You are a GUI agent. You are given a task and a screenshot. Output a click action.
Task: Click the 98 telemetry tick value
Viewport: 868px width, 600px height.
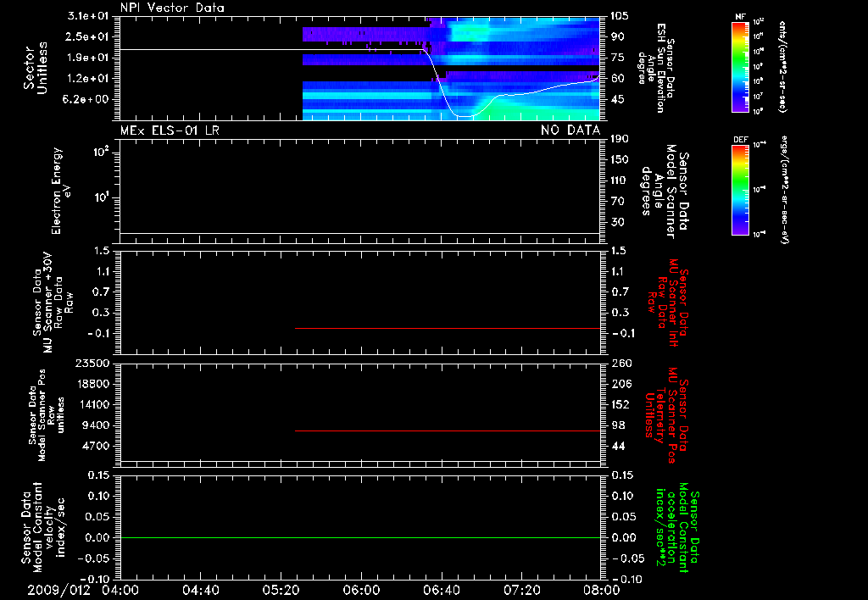coord(618,425)
